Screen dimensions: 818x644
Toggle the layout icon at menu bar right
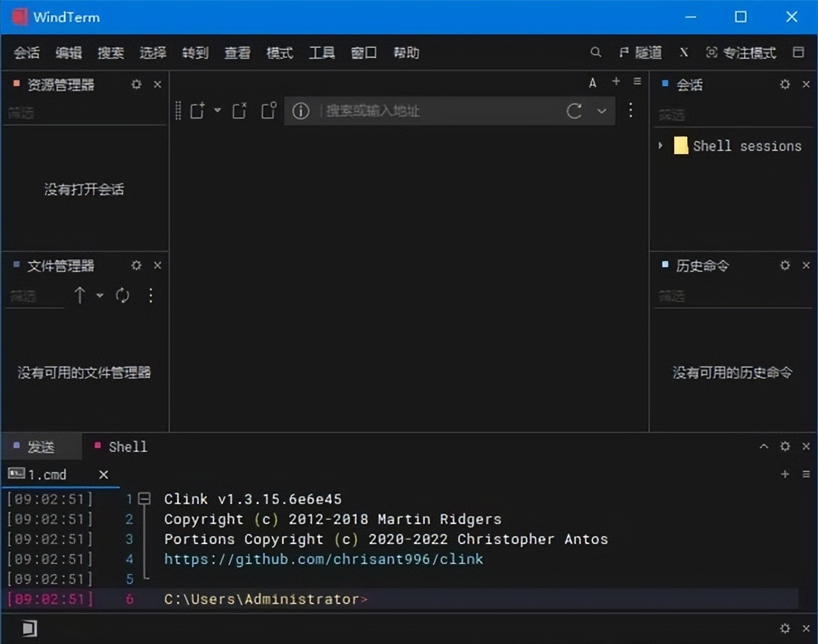click(x=798, y=53)
